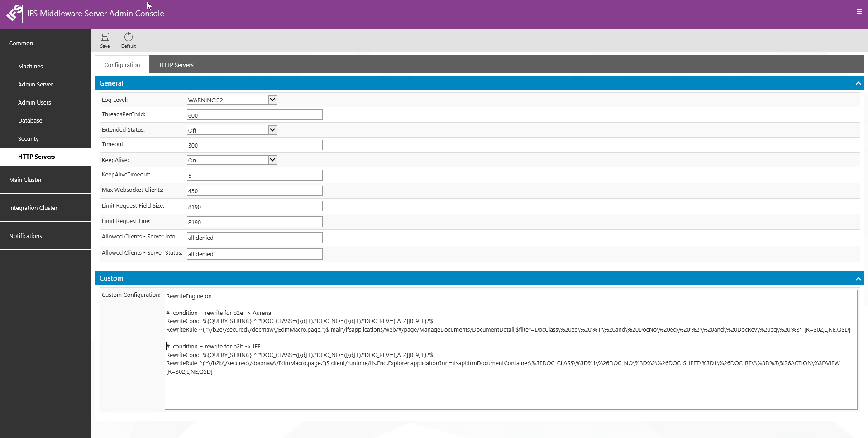This screenshot has height=438, width=868.
Task: Switch to the HTTP Servers tab
Action: click(x=176, y=65)
